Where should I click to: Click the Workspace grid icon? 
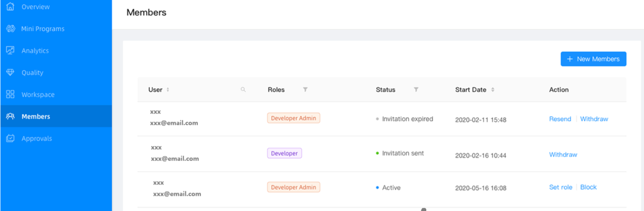point(11,95)
